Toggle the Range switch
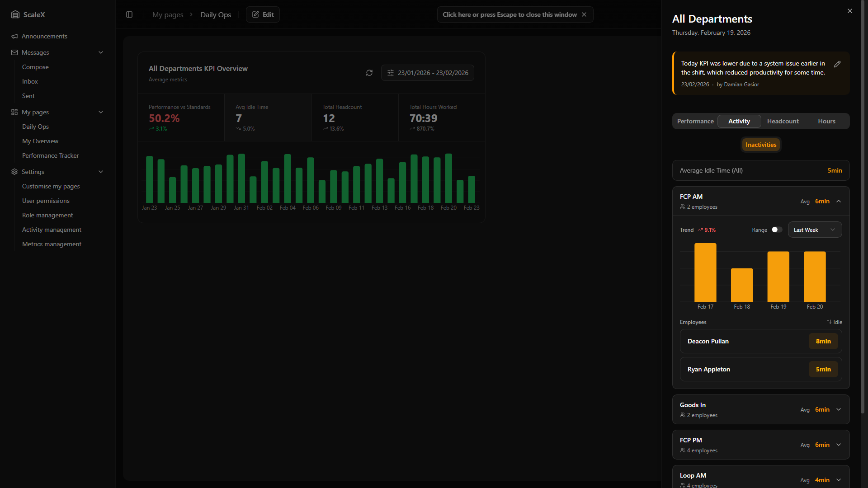 click(x=777, y=230)
